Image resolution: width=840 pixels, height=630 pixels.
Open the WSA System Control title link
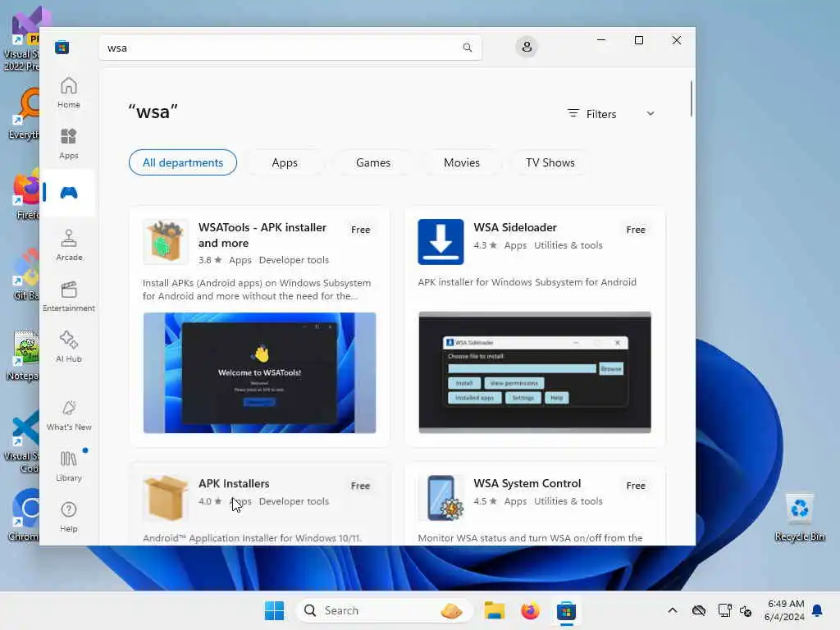click(x=527, y=483)
